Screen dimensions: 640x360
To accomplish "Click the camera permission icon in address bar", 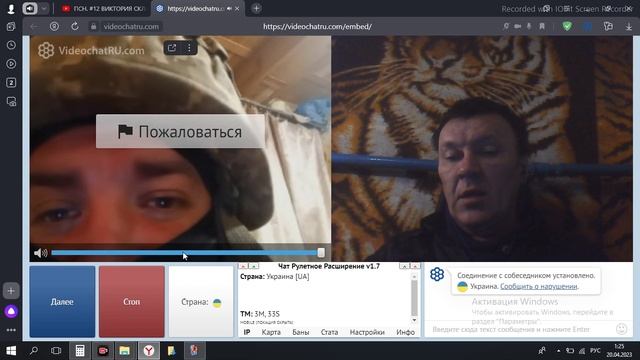I will 518,27.
